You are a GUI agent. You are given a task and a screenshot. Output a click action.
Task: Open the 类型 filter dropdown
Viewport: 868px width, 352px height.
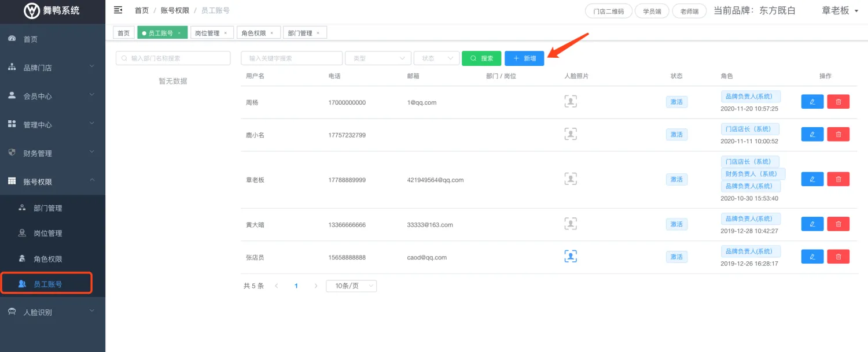(377, 58)
